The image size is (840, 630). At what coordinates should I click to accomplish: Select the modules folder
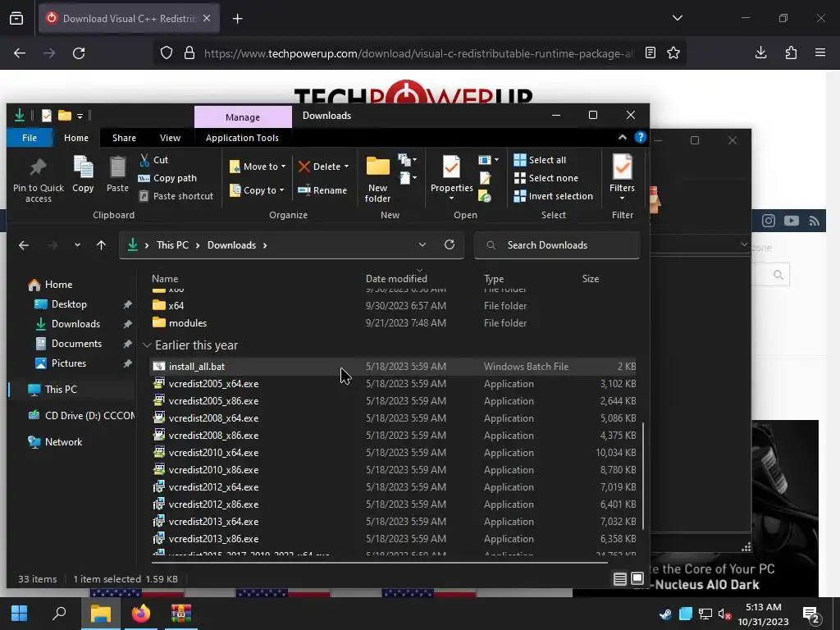(393, 323)
